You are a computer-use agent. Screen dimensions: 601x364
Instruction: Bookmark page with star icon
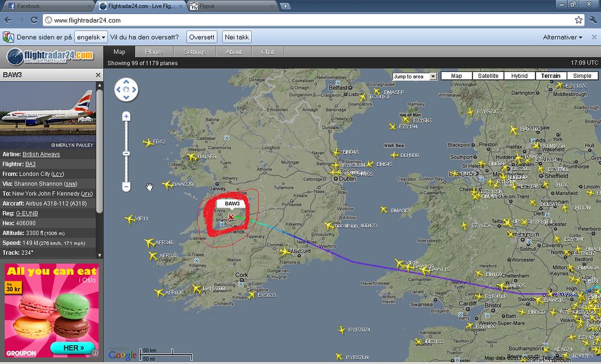click(x=578, y=20)
